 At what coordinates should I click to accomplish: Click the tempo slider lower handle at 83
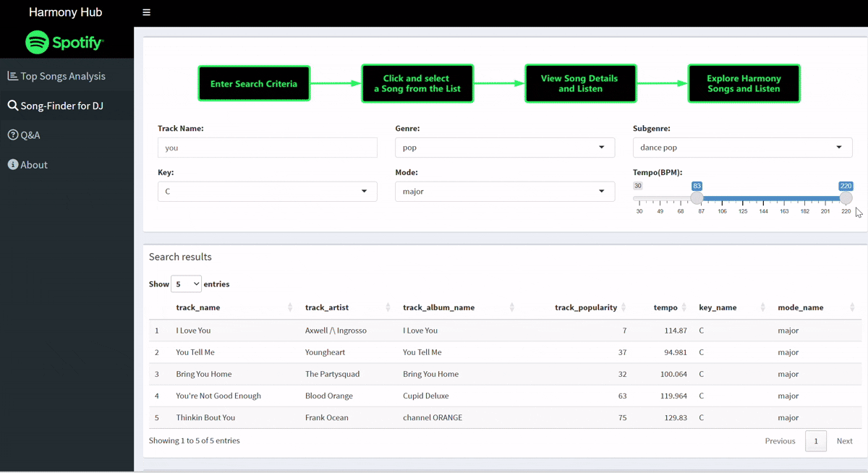pyautogui.click(x=697, y=198)
